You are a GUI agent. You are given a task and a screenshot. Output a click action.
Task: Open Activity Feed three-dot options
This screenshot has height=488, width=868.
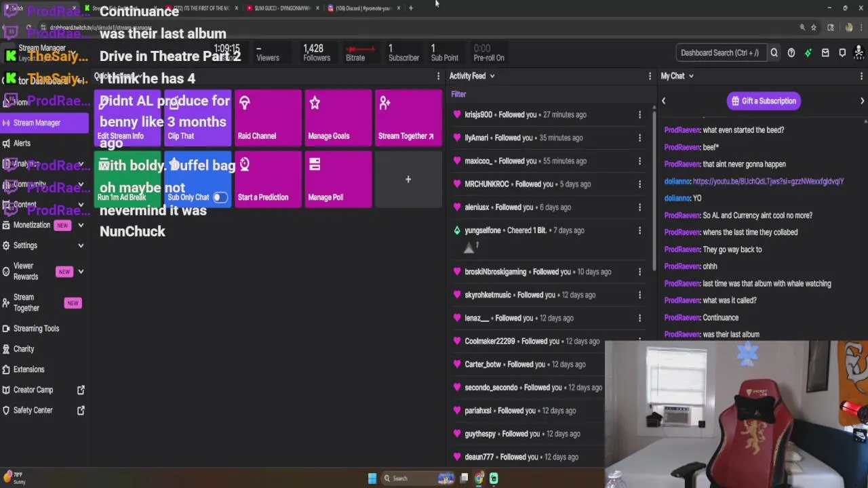650,76
